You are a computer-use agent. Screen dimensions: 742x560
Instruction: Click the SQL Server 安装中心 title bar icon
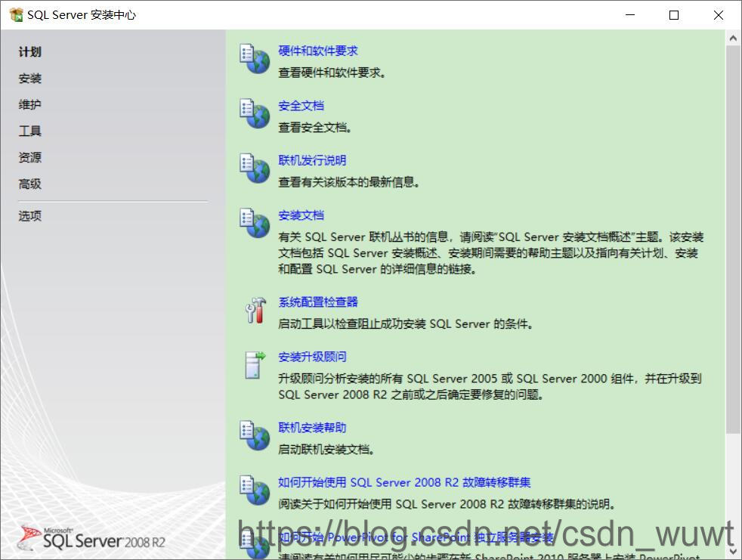point(16,14)
